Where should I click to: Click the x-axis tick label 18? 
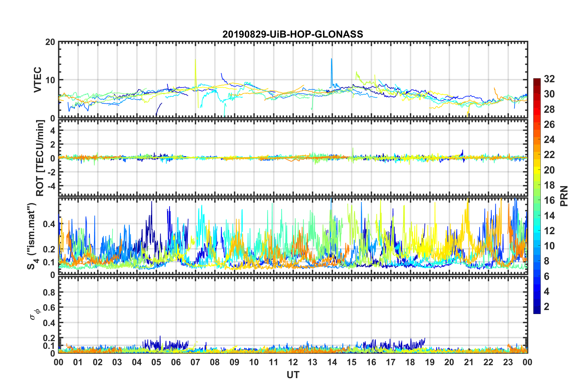click(410, 362)
